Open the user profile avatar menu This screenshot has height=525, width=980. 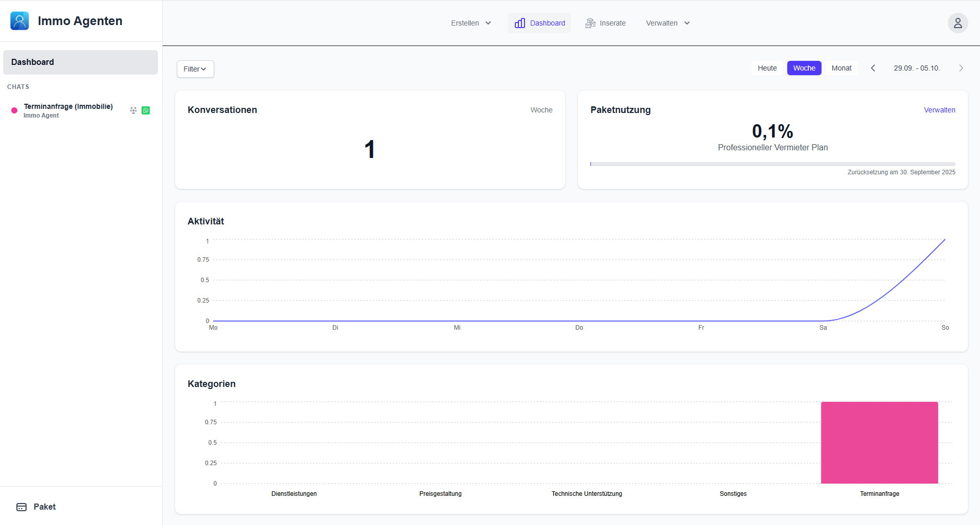[x=958, y=23]
